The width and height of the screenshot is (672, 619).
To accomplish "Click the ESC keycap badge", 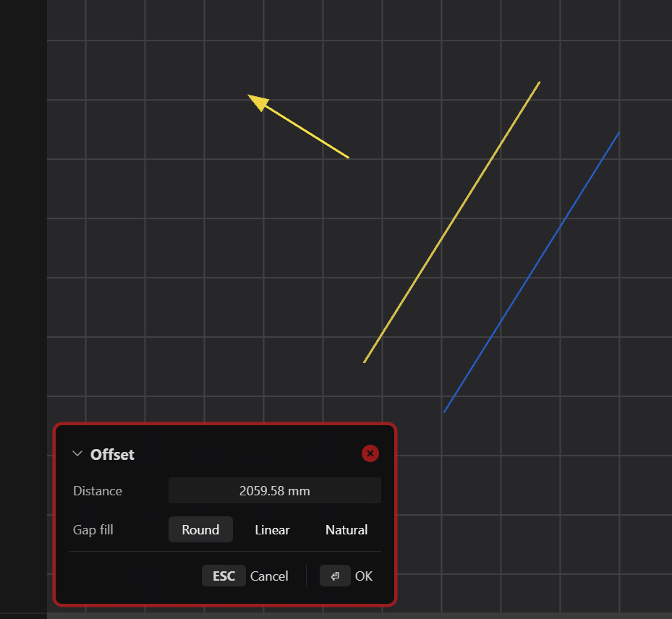I will tap(224, 576).
